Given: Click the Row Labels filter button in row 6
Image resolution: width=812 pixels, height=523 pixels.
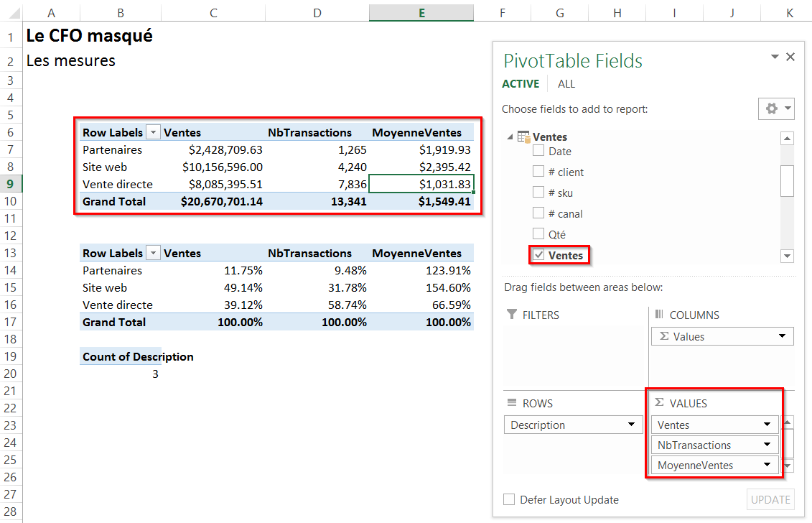Looking at the screenshot, I should [153, 132].
